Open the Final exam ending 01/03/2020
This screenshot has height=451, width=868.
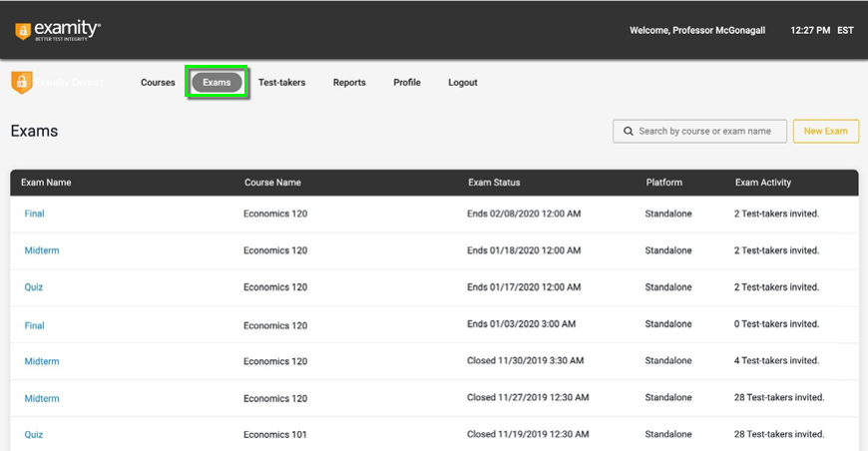coord(35,325)
